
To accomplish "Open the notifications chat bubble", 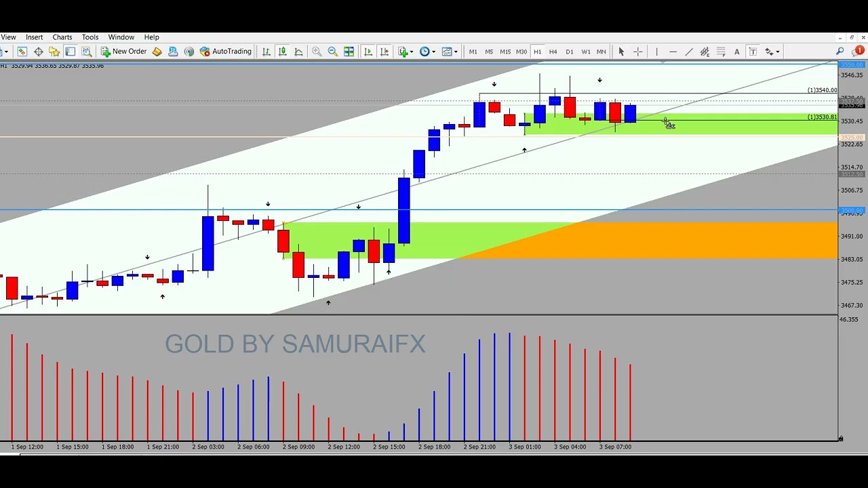I will coord(859,51).
